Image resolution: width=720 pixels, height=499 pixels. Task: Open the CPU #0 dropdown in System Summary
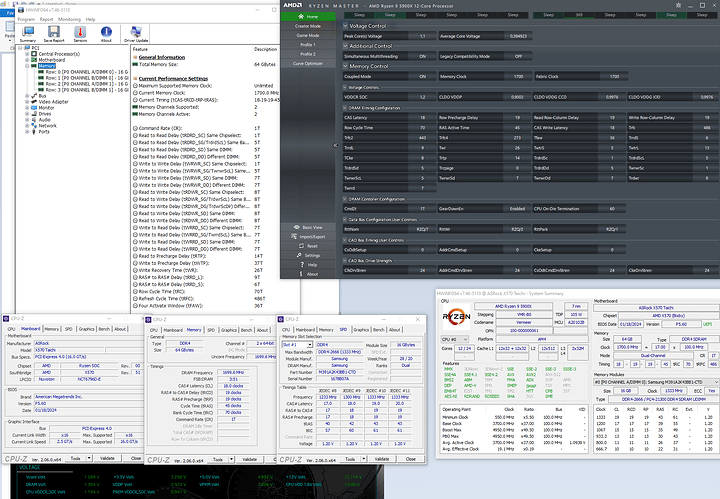point(455,339)
